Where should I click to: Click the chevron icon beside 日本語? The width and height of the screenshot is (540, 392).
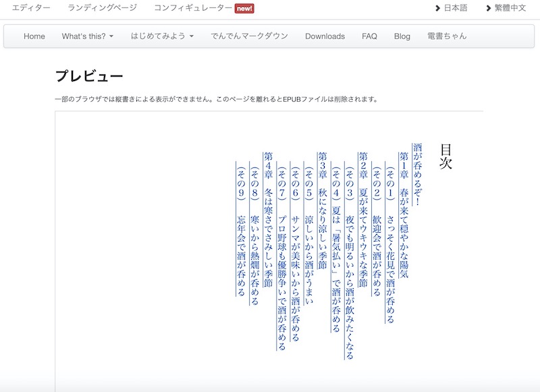[x=437, y=8]
